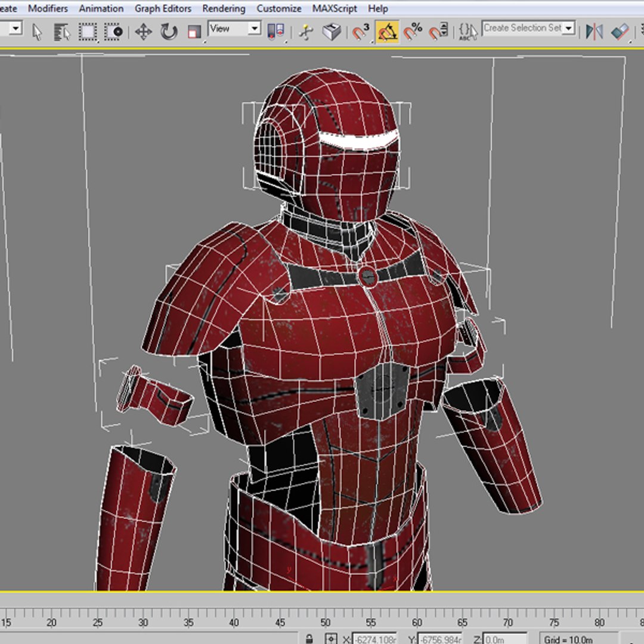Click frame 25 on the timeline ruler
This screenshot has width=644, height=644.
[97, 622]
